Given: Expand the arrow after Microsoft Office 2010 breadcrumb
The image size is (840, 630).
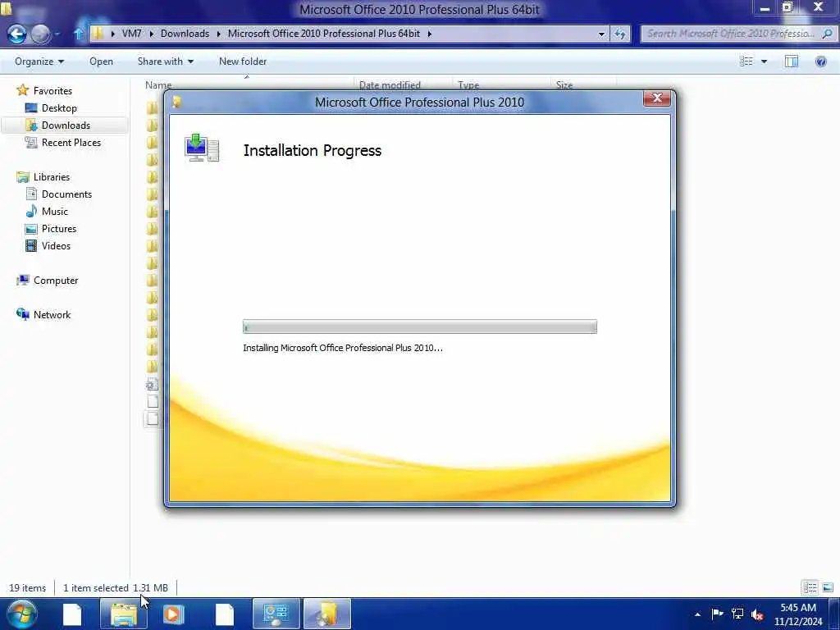Looking at the screenshot, I should click(430, 34).
